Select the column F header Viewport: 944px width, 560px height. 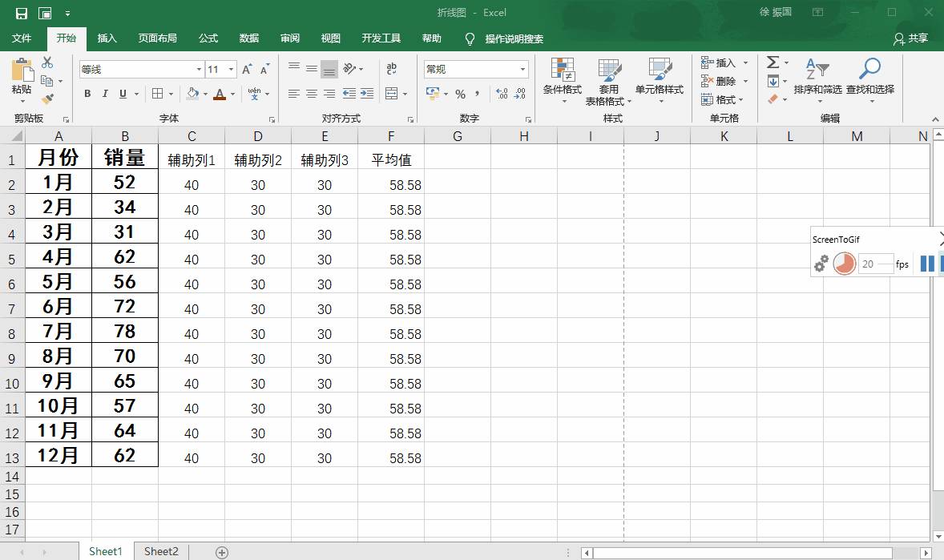pos(391,136)
